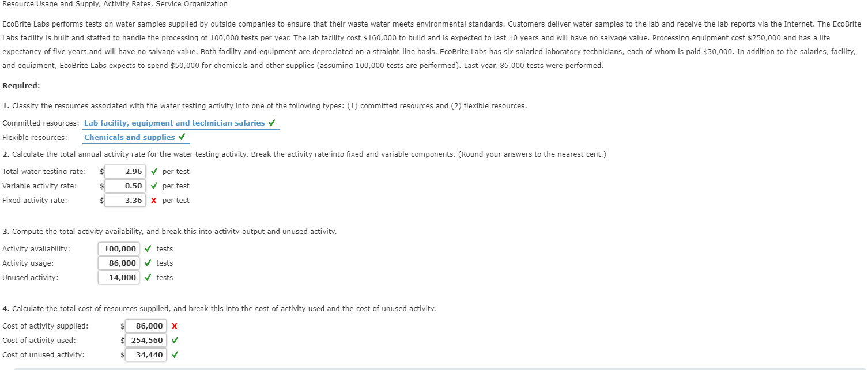
Task: Click the Activity availability field showing 100,000
Action: click(x=118, y=248)
